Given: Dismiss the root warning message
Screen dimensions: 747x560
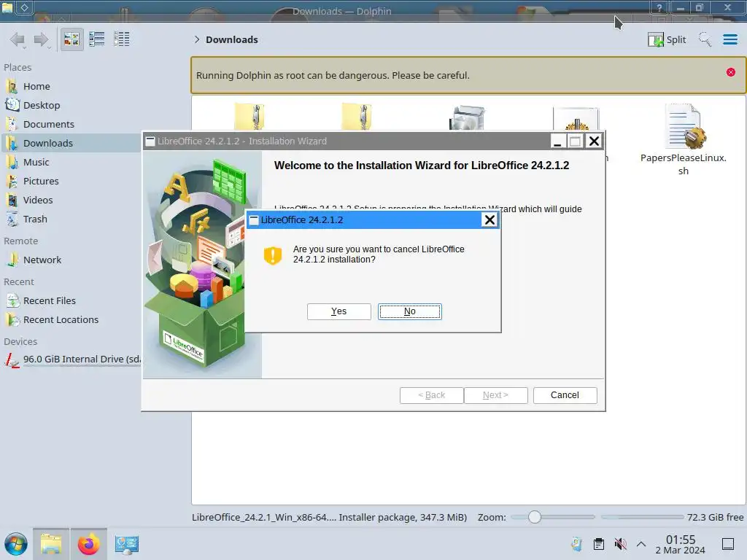Looking at the screenshot, I should [731, 72].
